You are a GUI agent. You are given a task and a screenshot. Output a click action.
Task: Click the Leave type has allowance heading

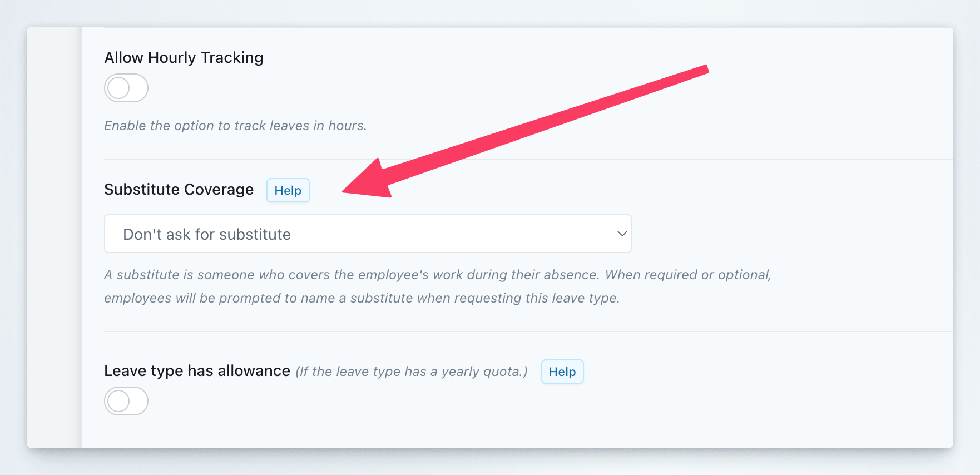pyautogui.click(x=197, y=370)
